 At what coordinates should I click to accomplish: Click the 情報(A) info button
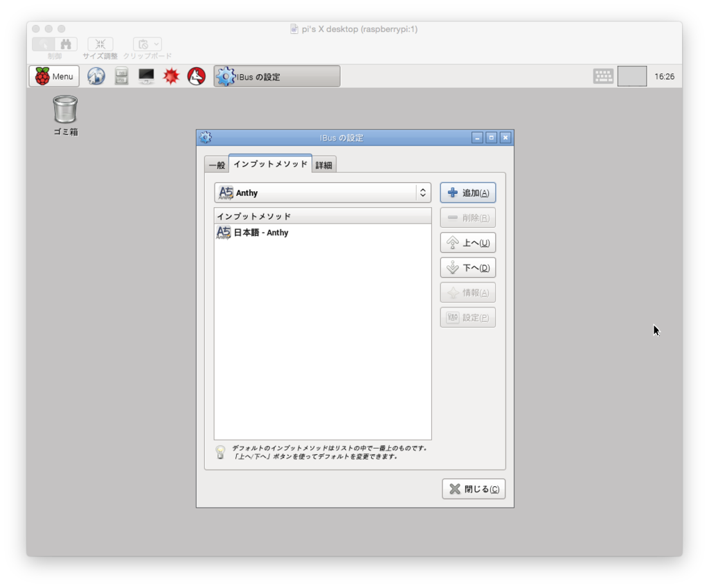(x=468, y=293)
